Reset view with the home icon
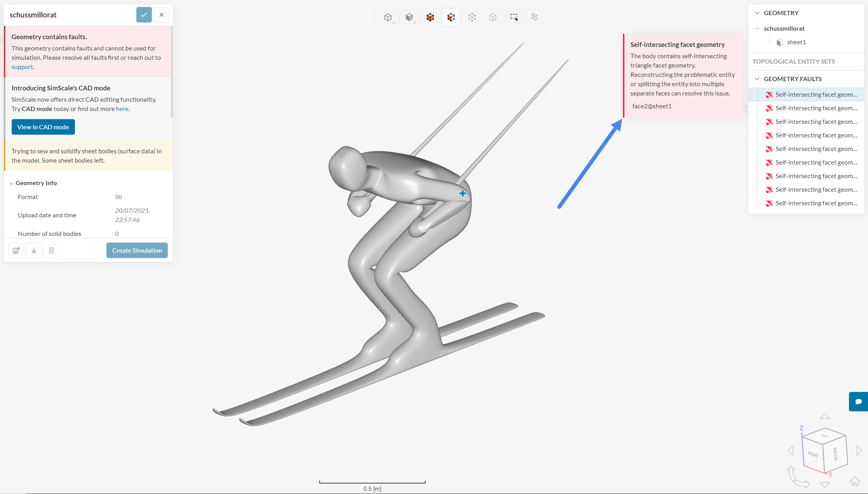The width and height of the screenshot is (868, 494). pos(855,481)
